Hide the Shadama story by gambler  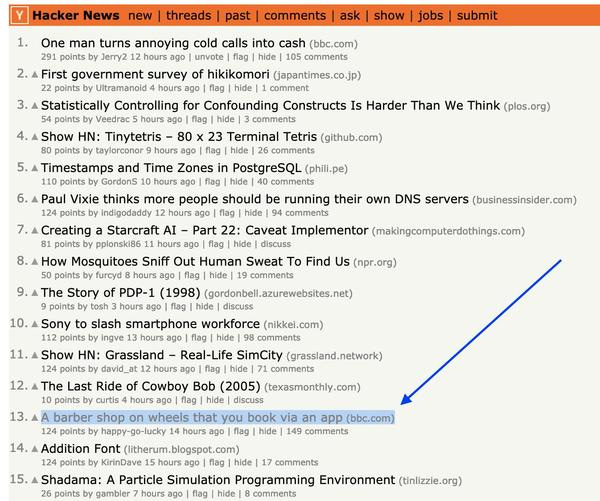pyautogui.click(x=226, y=494)
